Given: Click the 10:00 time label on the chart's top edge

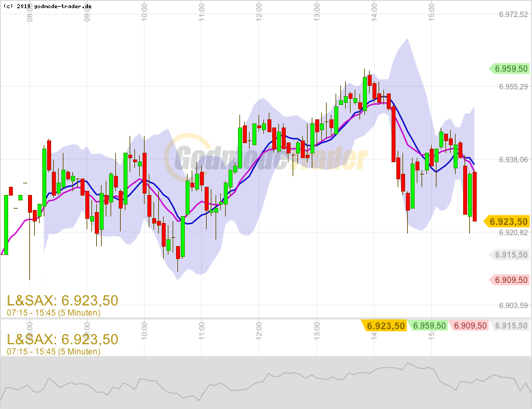Looking at the screenshot, I should point(145,12).
